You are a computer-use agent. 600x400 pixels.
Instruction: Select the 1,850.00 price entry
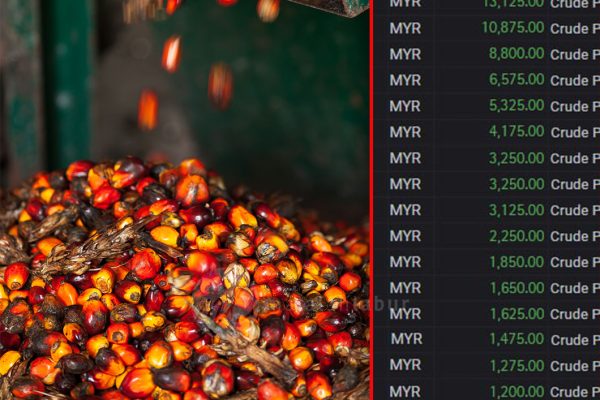(x=515, y=262)
